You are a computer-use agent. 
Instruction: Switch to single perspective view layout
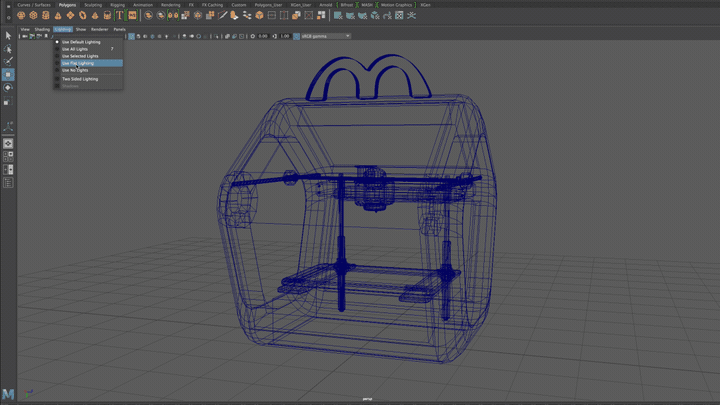point(8,144)
